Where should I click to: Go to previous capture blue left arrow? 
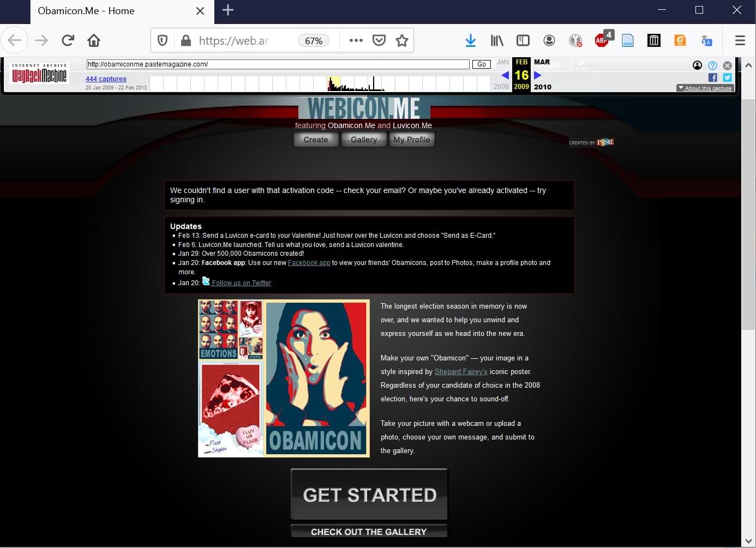(x=505, y=75)
